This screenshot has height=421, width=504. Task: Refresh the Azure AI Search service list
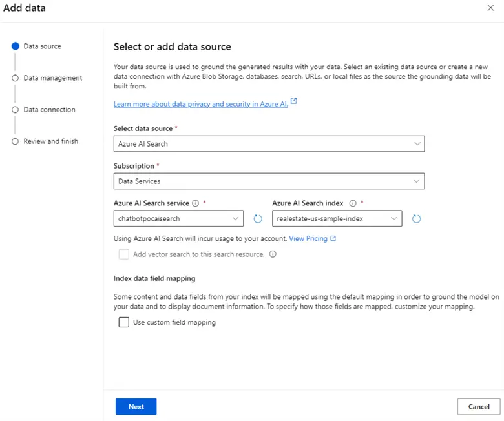[258, 219]
